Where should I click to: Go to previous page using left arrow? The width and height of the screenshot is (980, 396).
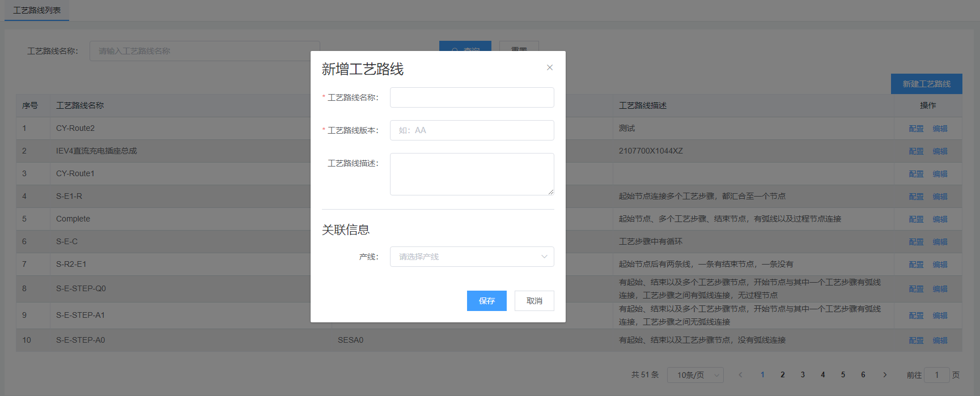pos(740,375)
